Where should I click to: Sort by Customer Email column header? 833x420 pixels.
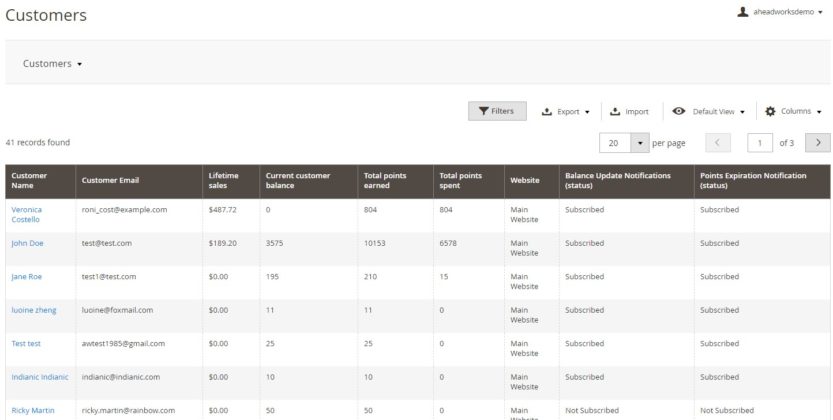[110, 181]
